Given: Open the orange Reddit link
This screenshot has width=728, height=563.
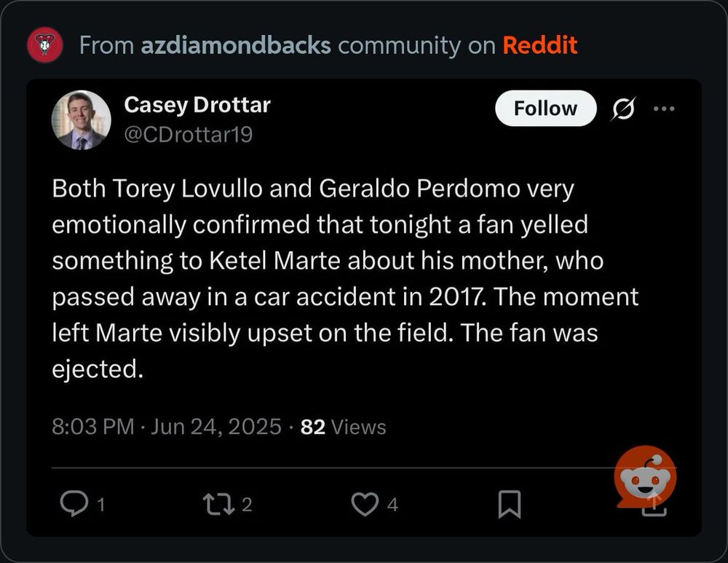Looking at the screenshot, I should point(540,45).
